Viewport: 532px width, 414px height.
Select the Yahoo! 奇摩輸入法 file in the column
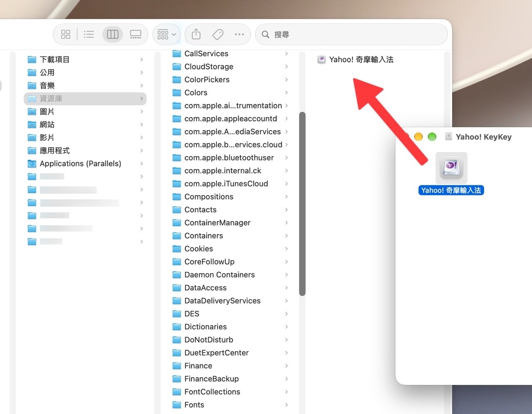tap(355, 59)
